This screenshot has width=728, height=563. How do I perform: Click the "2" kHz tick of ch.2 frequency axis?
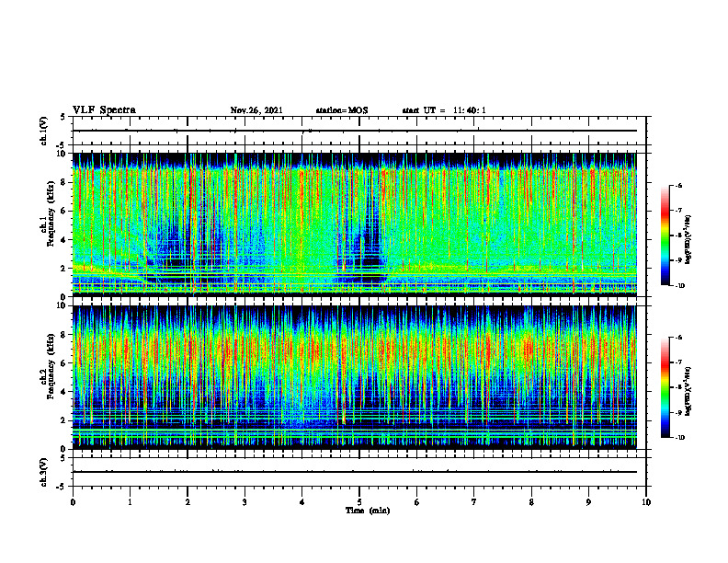(x=64, y=420)
